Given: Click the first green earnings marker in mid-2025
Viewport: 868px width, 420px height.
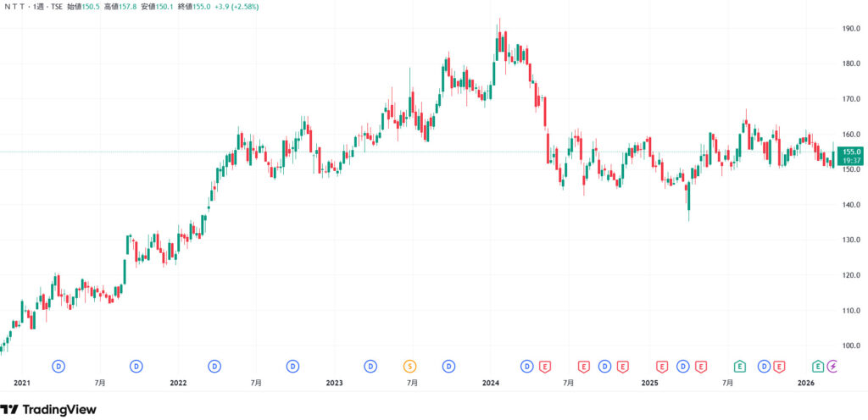Looking at the screenshot, I should [739, 367].
